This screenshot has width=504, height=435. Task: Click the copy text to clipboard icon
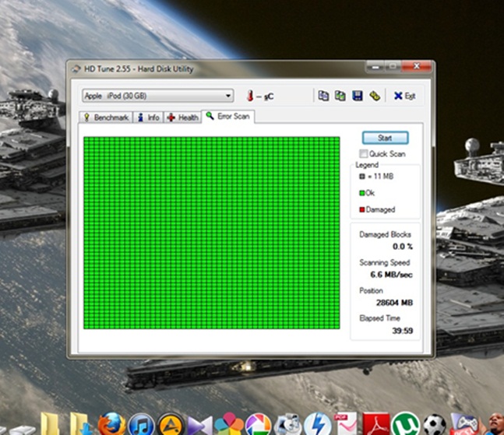(322, 96)
